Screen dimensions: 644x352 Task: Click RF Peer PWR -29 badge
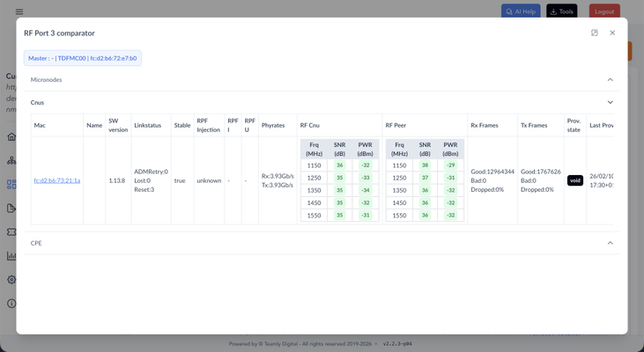point(450,165)
